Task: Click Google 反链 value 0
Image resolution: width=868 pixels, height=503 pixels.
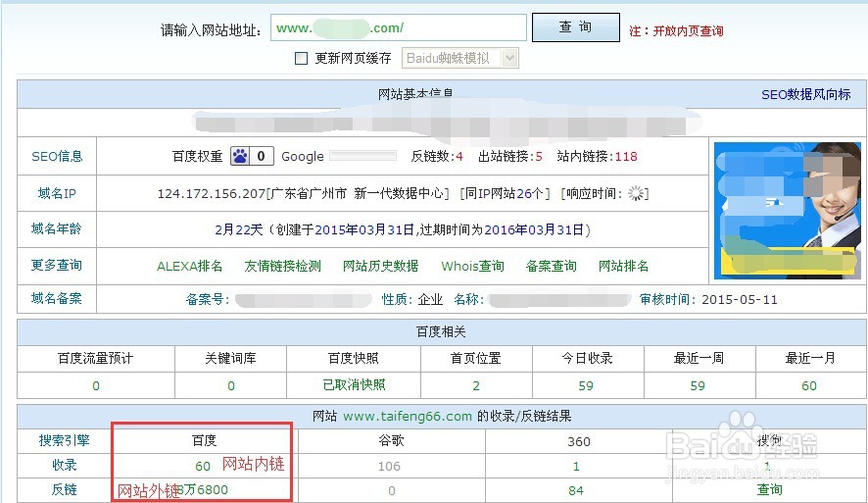Action: [391, 491]
